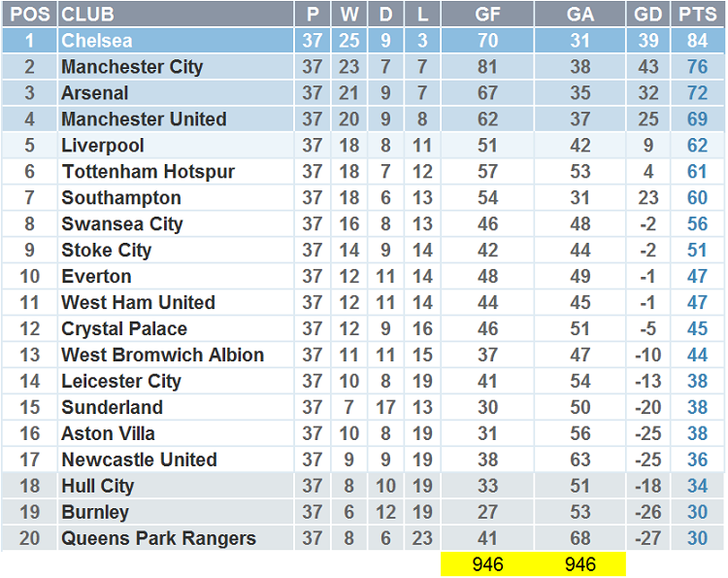Click the GA column header
728x578 pixels.
[579, 15]
